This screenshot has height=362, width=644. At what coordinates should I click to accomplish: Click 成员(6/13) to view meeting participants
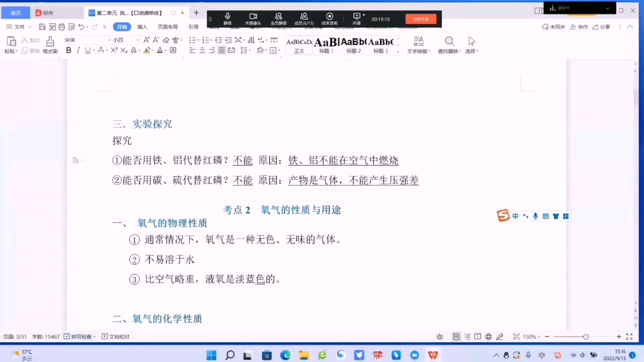(304, 19)
